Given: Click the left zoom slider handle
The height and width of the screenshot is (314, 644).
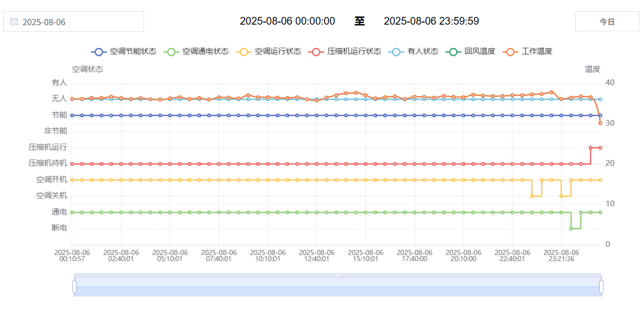Looking at the screenshot, I should click(x=74, y=286).
